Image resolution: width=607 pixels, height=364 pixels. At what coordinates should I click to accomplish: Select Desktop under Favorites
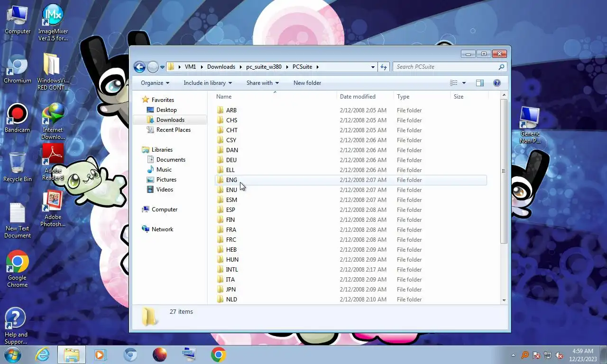coord(166,110)
